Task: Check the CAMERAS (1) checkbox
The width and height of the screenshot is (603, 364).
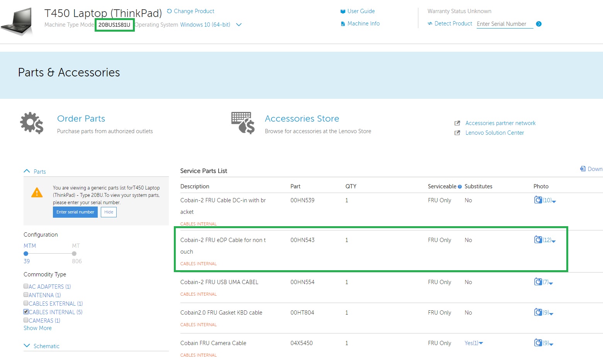Action: (26, 320)
